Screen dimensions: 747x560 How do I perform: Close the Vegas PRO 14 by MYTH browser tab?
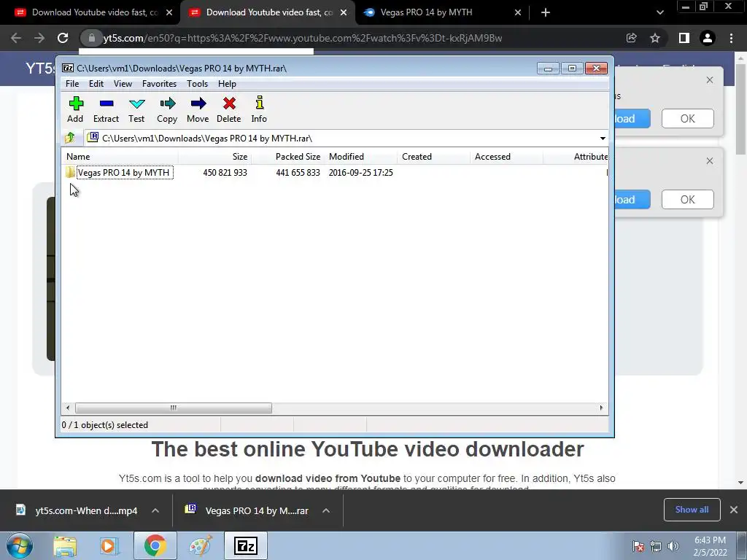518,13
